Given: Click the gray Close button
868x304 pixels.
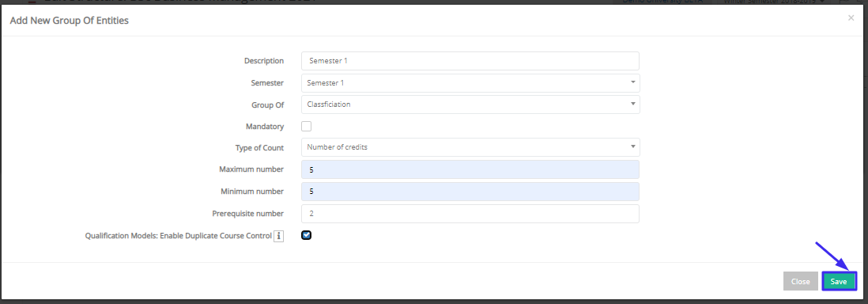Looking at the screenshot, I should (801, 282).
